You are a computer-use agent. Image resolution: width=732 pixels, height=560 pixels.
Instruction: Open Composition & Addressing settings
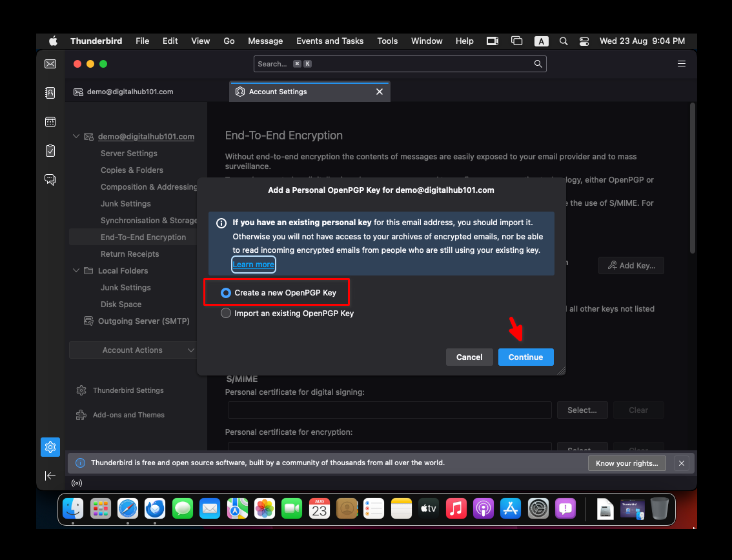point(149,186)
